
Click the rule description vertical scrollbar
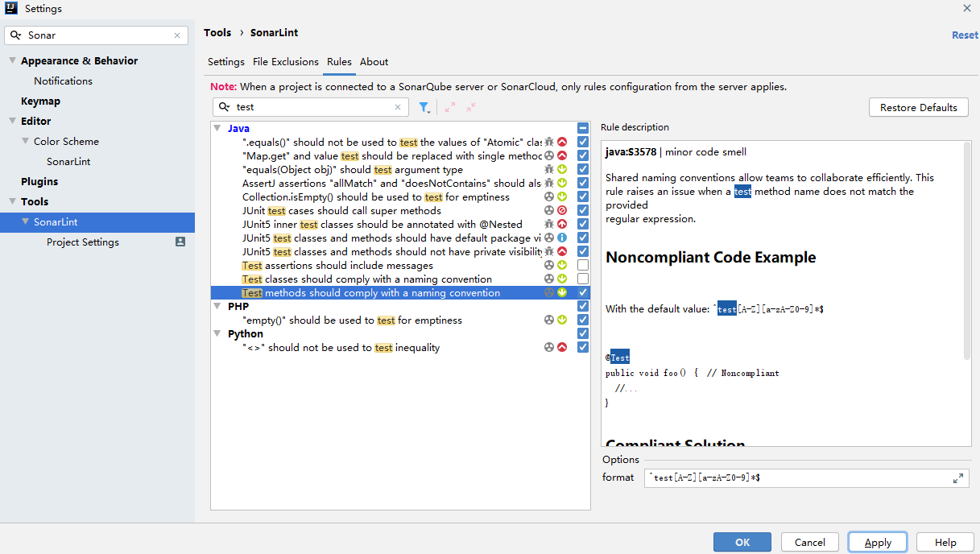click(967, 252)
